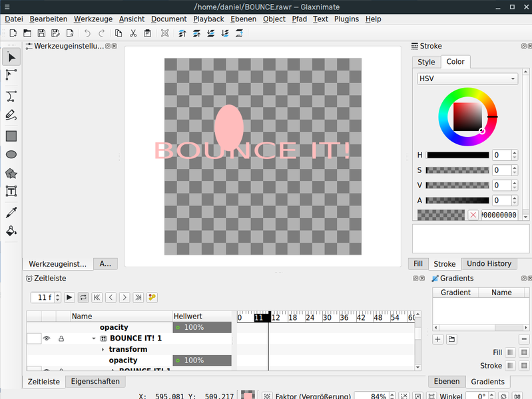
Task: Toggle loop playback button in timeline
Action: 83,297
